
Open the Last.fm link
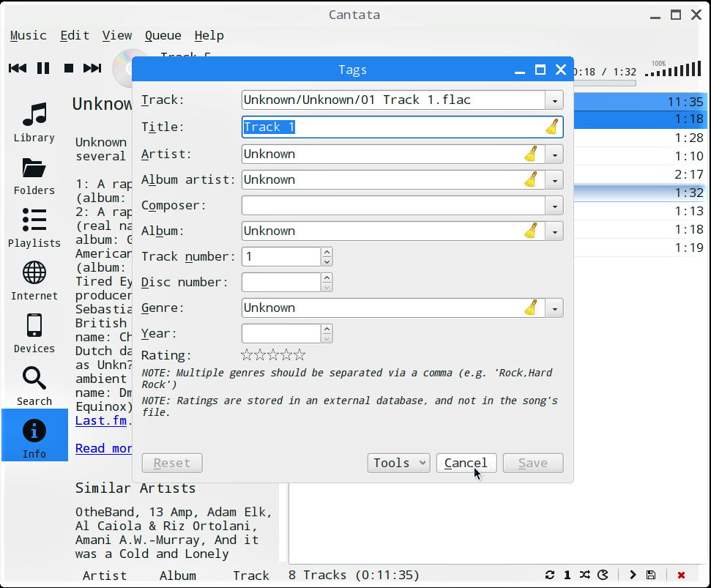click(101, 421)
